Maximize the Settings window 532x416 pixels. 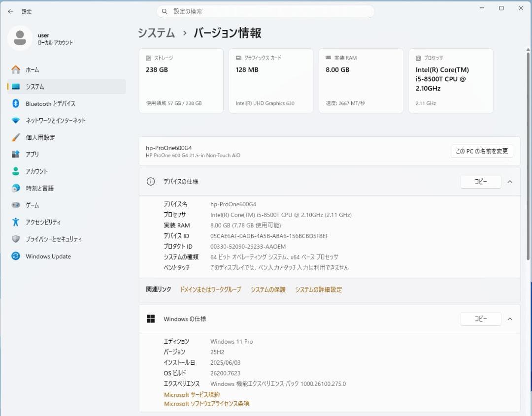pyautogui.click(x=501, y=8)
